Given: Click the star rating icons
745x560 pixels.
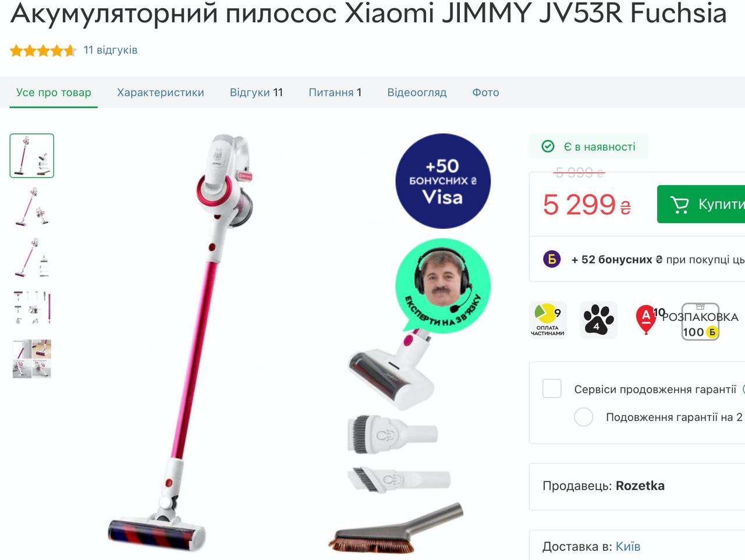Looking at the screenshot, I should pyautogui.click(x=43, y=51).
